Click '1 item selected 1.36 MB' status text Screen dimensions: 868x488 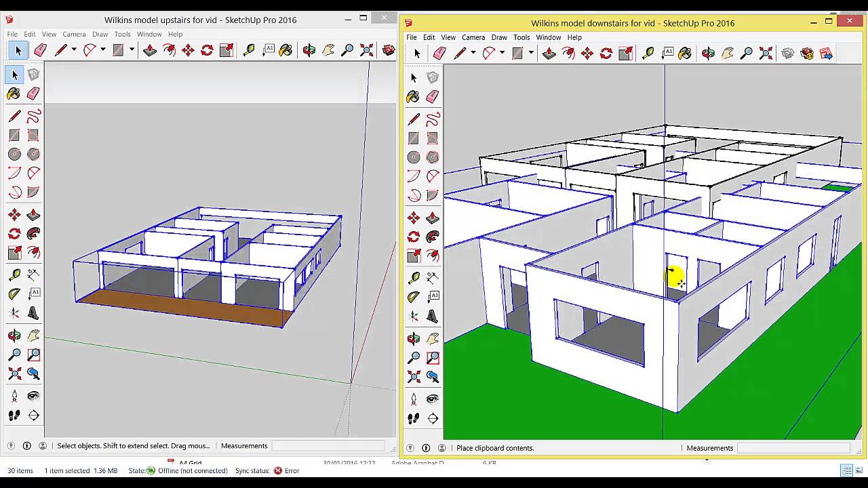(x=81, y=470)
